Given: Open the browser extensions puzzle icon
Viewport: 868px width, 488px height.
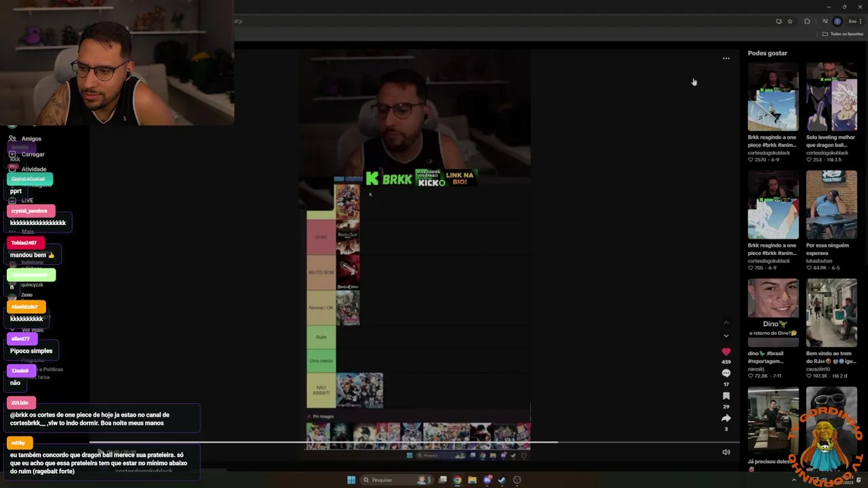Looking at the screenshot, I should (x=807, y=21).
